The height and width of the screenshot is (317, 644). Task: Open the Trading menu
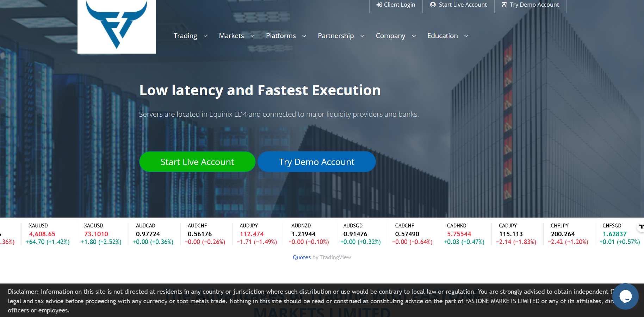(185, 36)
